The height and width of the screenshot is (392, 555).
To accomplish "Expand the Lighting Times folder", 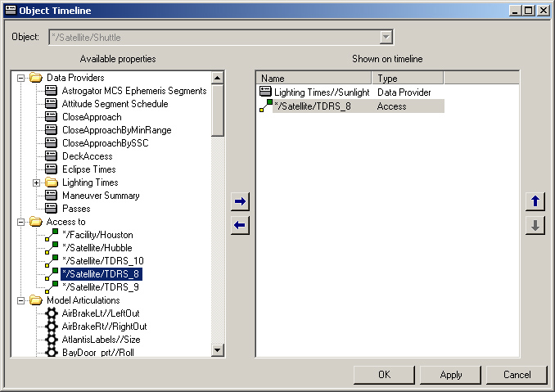I will click(x=37, y=182).
